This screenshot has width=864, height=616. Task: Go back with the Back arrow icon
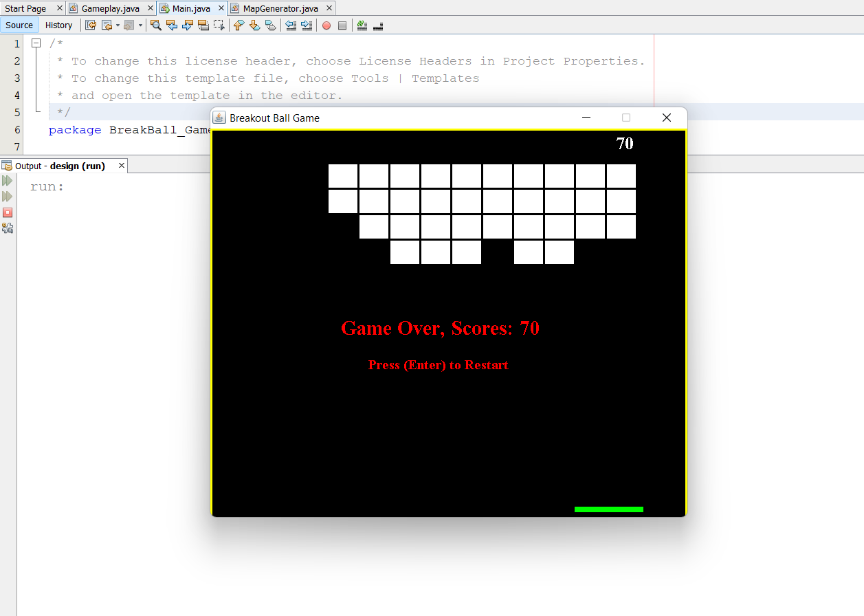(107, 25)
